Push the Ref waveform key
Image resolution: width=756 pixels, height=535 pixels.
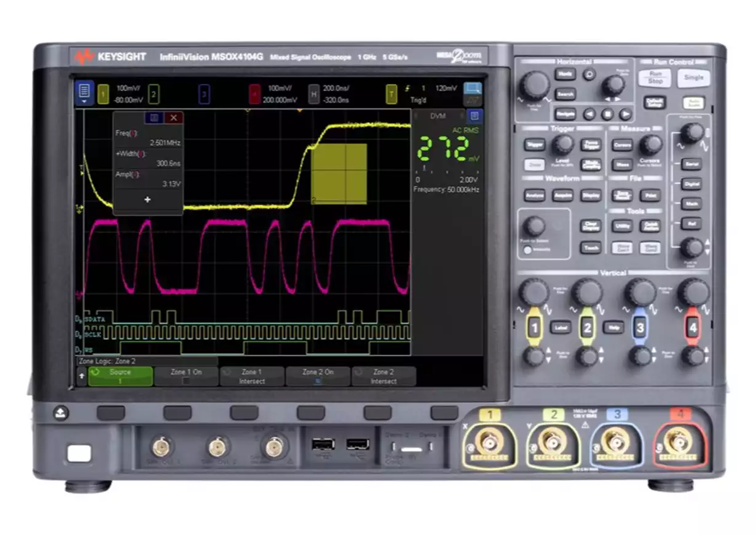pos(691,223)
